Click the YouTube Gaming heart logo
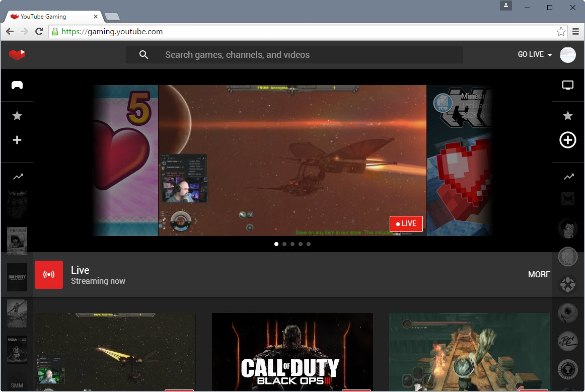585x392 pixels. (x=17, y=55)
